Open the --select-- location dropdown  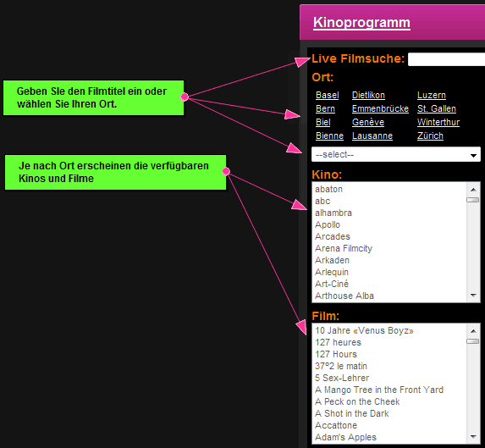click(x=396, y=154)
